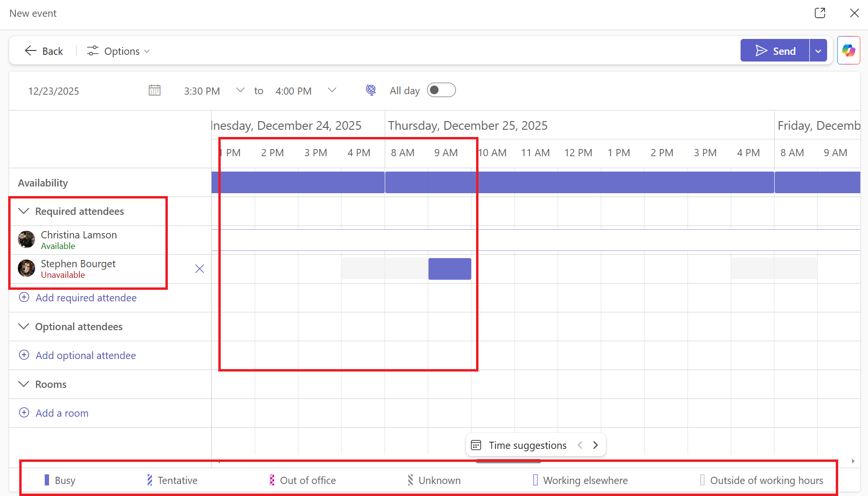Pop out the event window

[820, 13]
